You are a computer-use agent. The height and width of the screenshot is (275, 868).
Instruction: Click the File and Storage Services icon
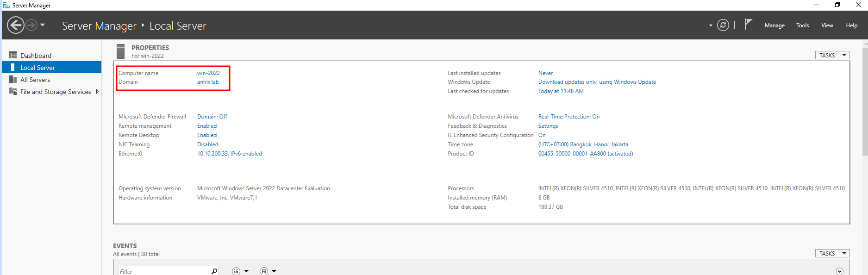pos(13,92)
